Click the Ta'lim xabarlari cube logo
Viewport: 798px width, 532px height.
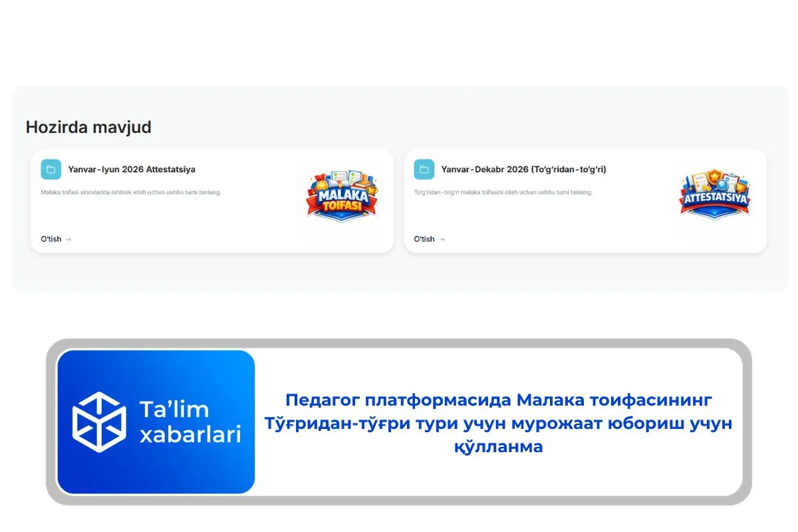[x=99, y=422]
